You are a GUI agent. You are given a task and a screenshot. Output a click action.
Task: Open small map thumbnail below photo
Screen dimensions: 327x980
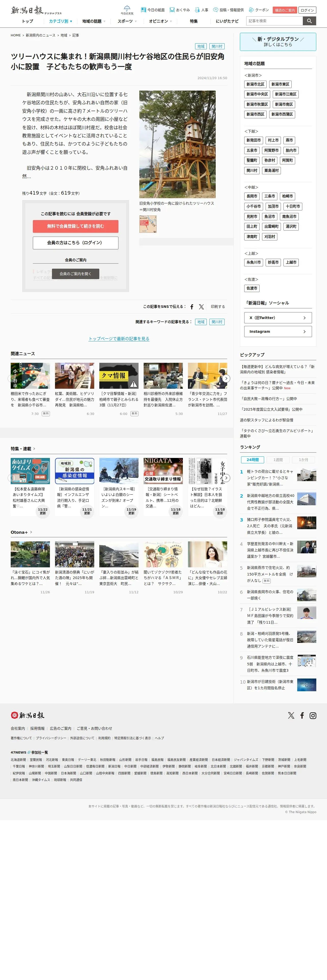click(x=148, y=224)
